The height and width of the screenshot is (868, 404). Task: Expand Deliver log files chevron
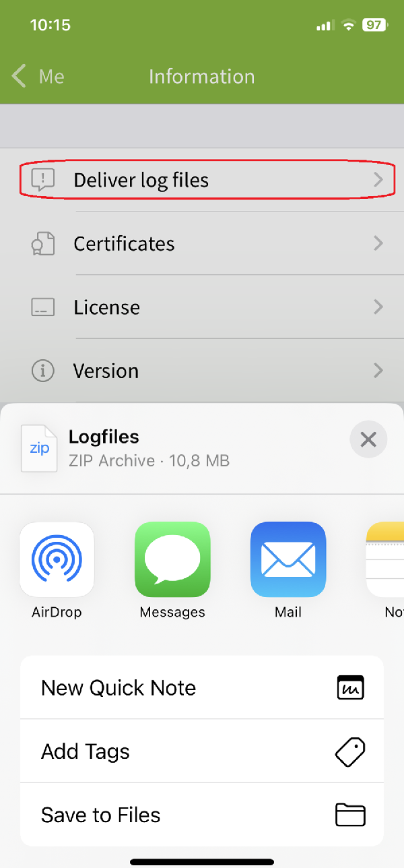[378, 180]
